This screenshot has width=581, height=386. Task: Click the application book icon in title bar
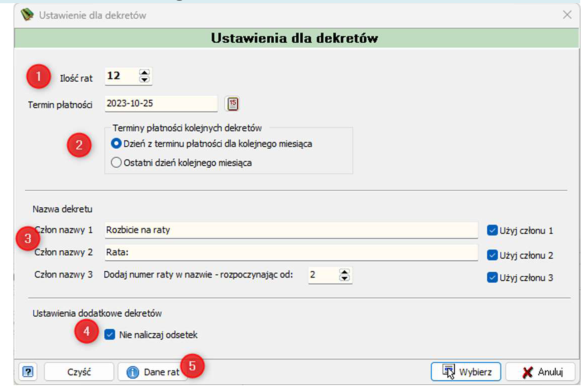(x=27, y=15)
